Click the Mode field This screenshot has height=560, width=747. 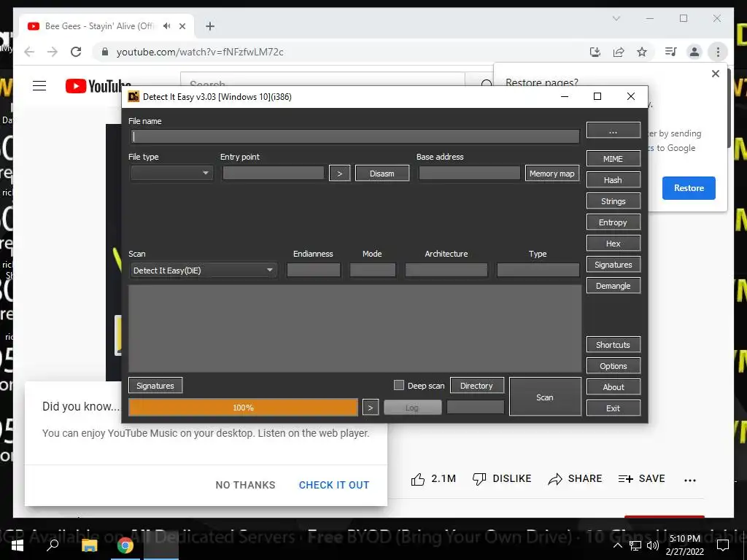(373, 271)
